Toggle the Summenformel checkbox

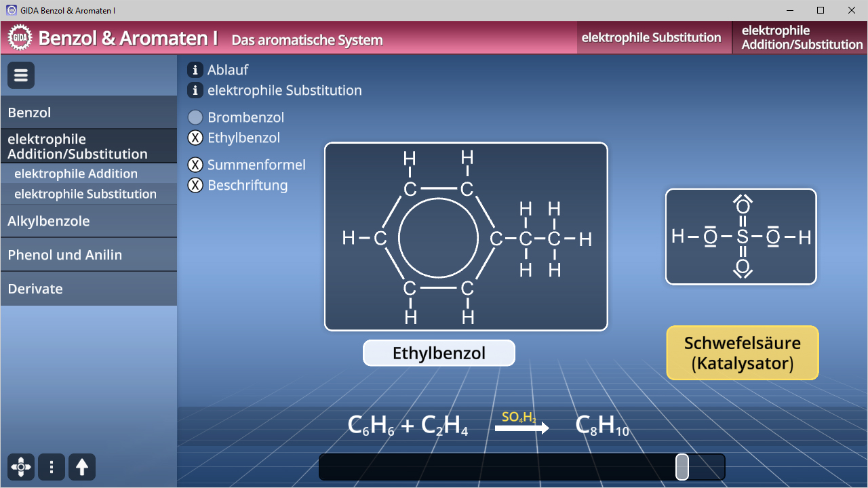click(195, 165)
